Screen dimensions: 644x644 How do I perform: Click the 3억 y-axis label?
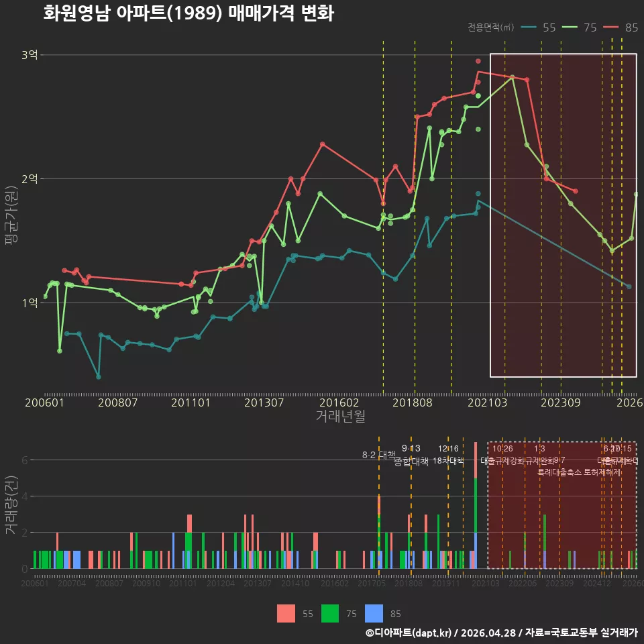pyautogui.click(x=30, y=54)
